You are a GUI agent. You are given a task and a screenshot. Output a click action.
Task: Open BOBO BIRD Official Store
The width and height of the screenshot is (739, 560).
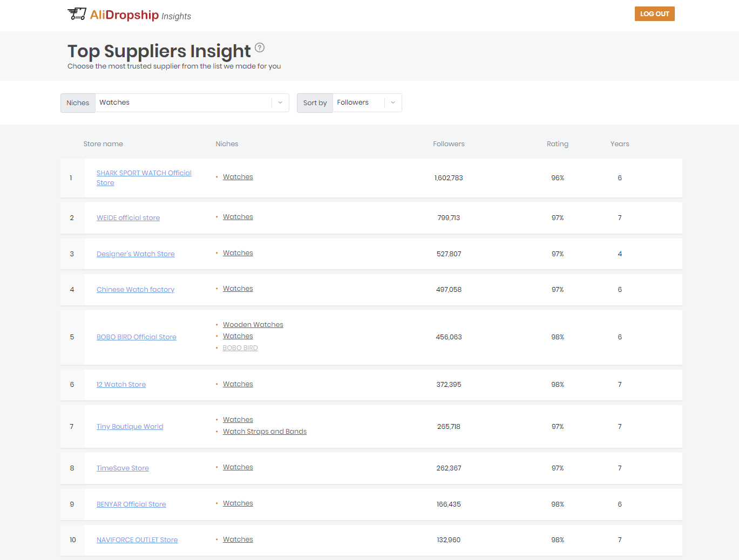[136, 337]
